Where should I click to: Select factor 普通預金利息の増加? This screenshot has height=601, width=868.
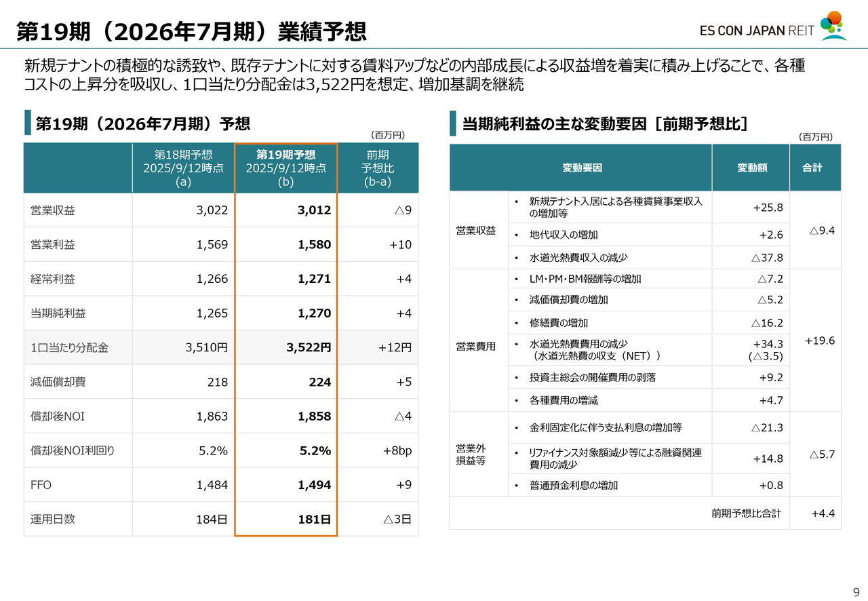(574, 485)
